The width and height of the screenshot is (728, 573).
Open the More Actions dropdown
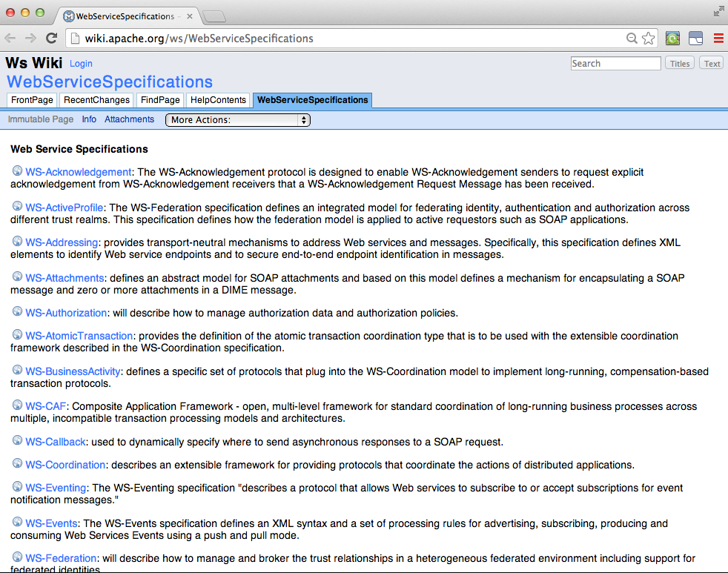tap(238, 120)
